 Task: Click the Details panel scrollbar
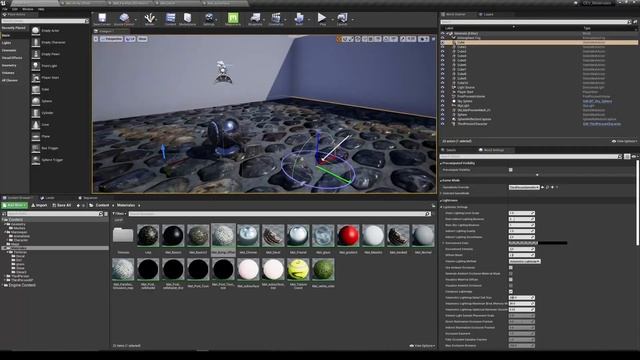click(x=637, y=203)
